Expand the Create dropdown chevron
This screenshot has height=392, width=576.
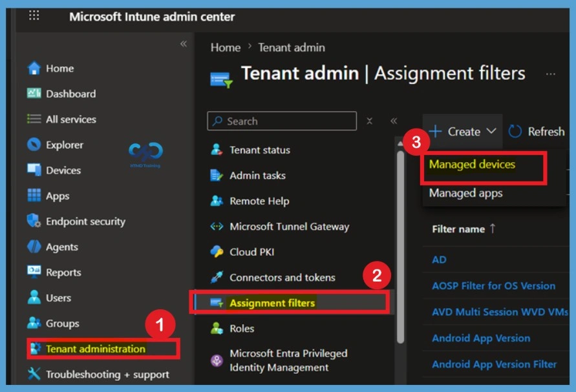click(491, 131)
